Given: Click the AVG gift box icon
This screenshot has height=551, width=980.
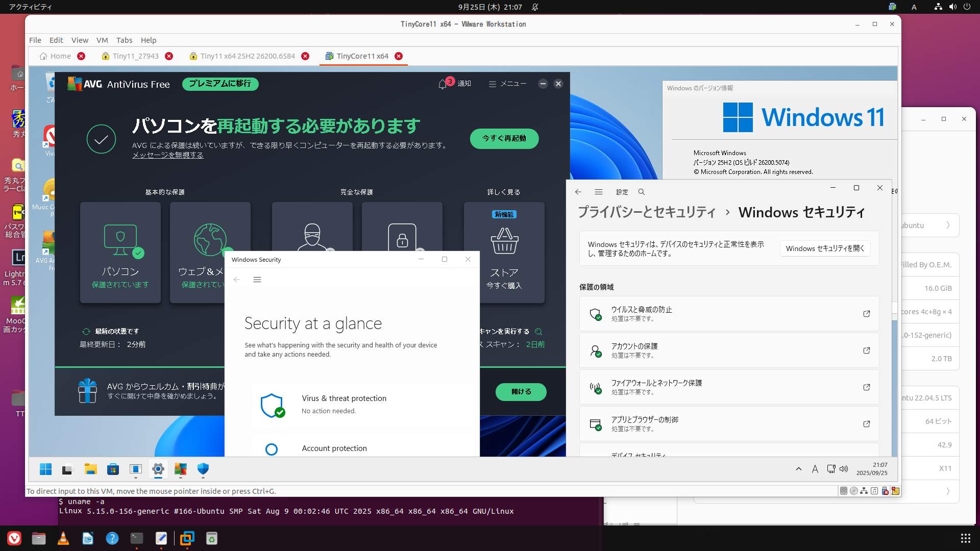Looking at the screenshot, I should click(x=87, y=391).
